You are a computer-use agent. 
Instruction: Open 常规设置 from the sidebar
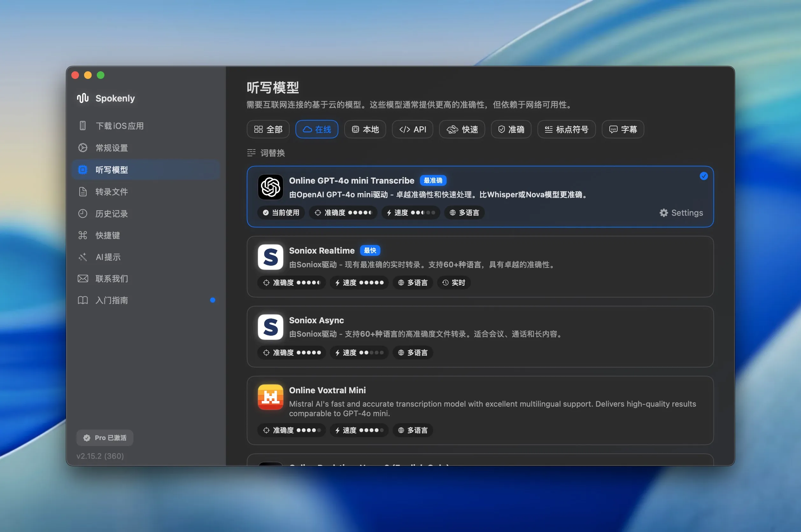click(x=112, y=148)
